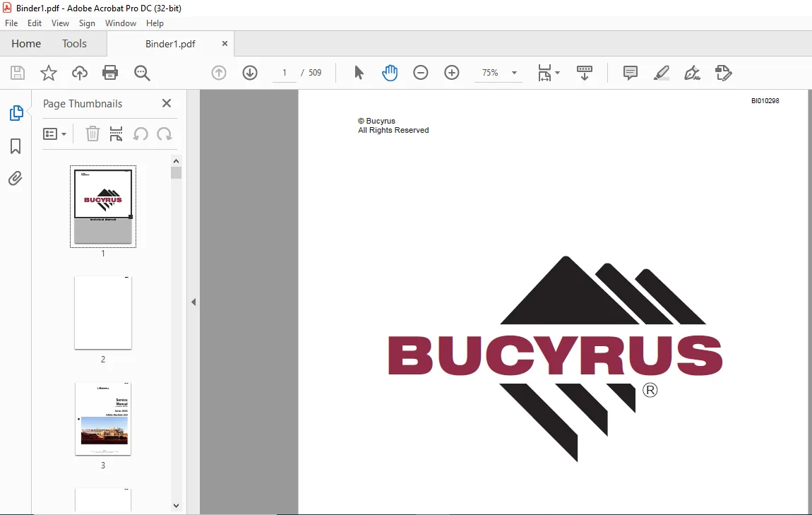Click the Share/send file icon
This screenshot has width=812, height=515.
[x=724, y=73]
